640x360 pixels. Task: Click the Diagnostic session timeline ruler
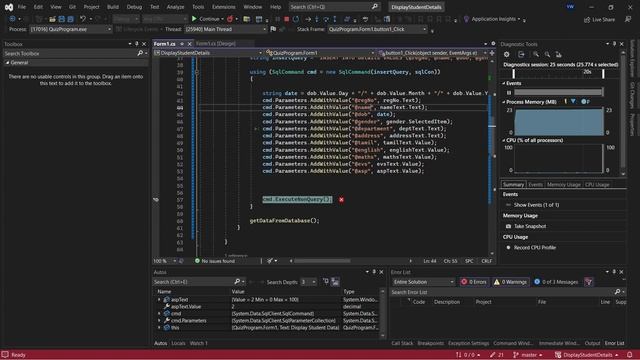(558, 73)
